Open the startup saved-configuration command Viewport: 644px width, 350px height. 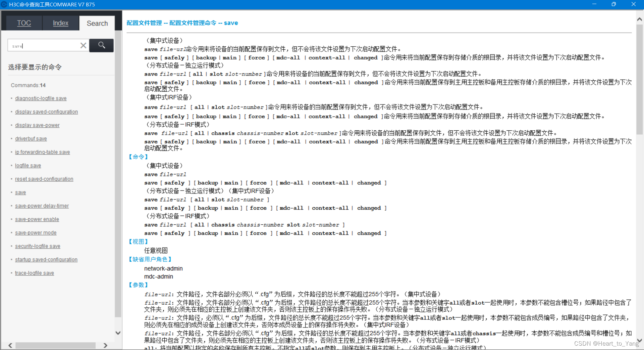coord(46,260)
